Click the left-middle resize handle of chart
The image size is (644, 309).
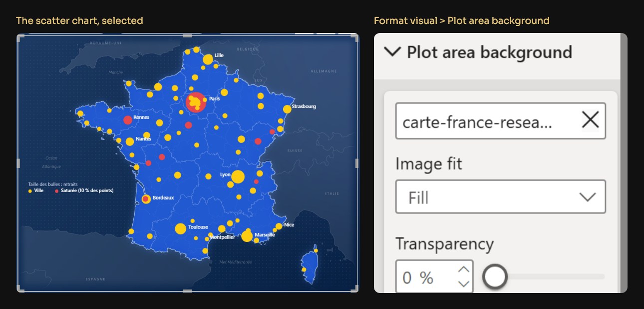point(18,163)
